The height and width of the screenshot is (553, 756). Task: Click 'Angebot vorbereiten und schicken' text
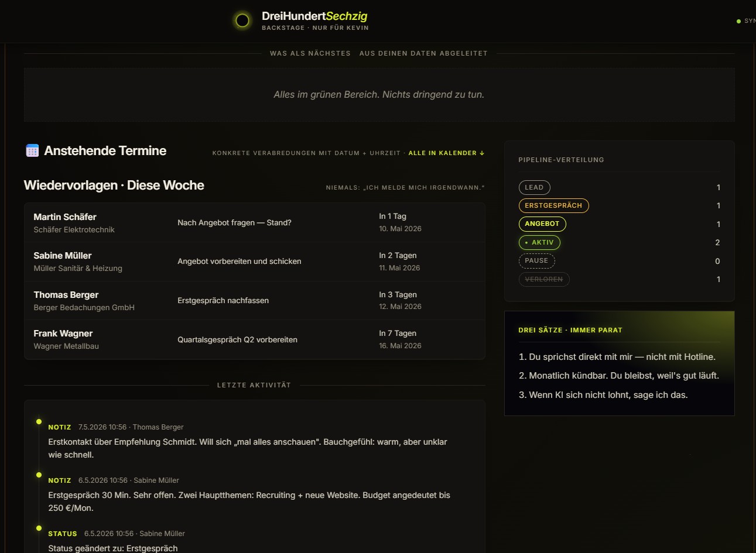click(x=240, y=262)
